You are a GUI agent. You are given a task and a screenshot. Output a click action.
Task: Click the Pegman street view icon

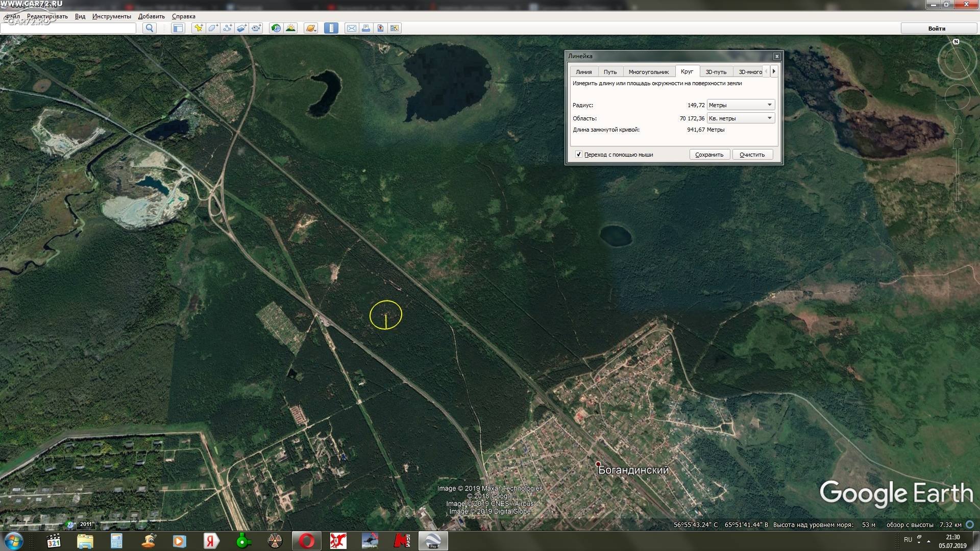click(958, 124)
